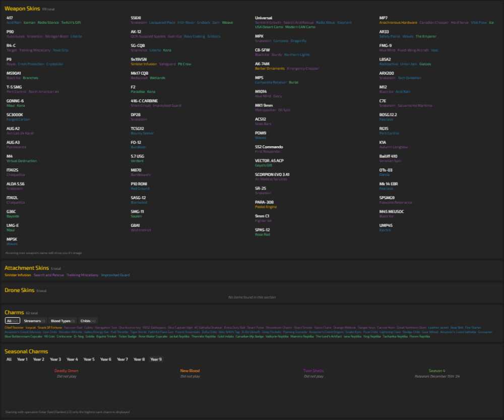Viewport: 504px width, 420px height.
Task: Click the Mk 14 EBR weapon name
Action: click(x=389, y=184)
